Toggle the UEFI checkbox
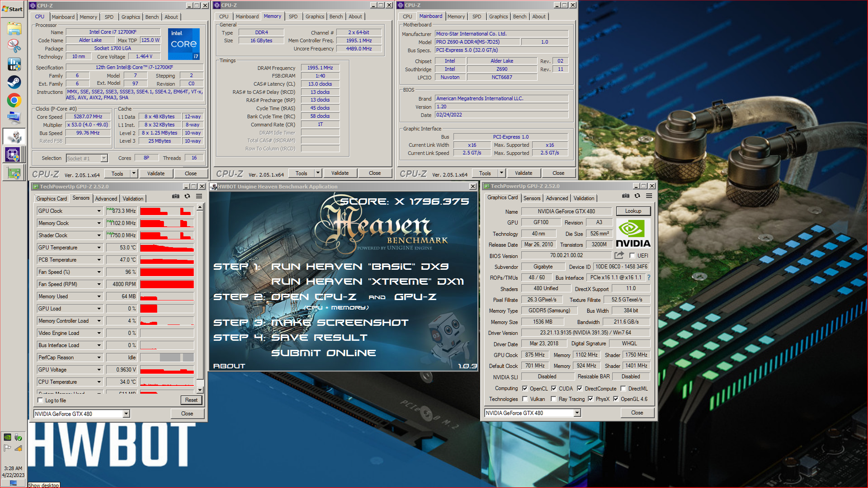This screenshot has width=868, height=488. point(632,256)
